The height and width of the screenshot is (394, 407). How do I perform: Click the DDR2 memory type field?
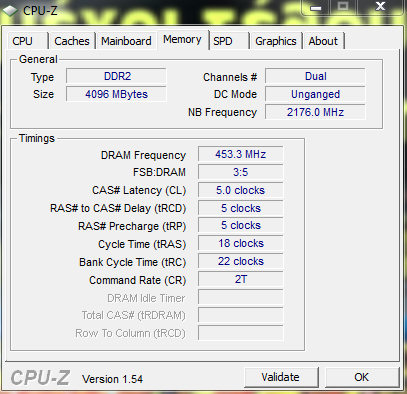click(116, 76)
